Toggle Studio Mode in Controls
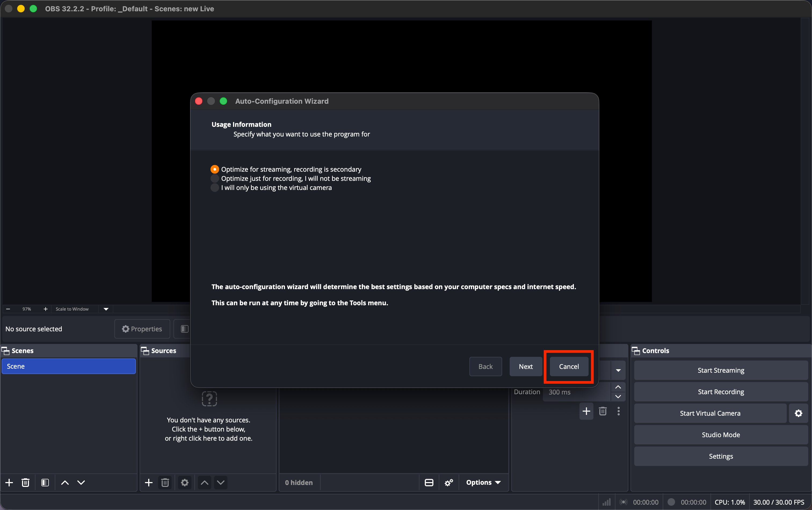The height and width of the screenshot is (510, 812). click(721, 435)
